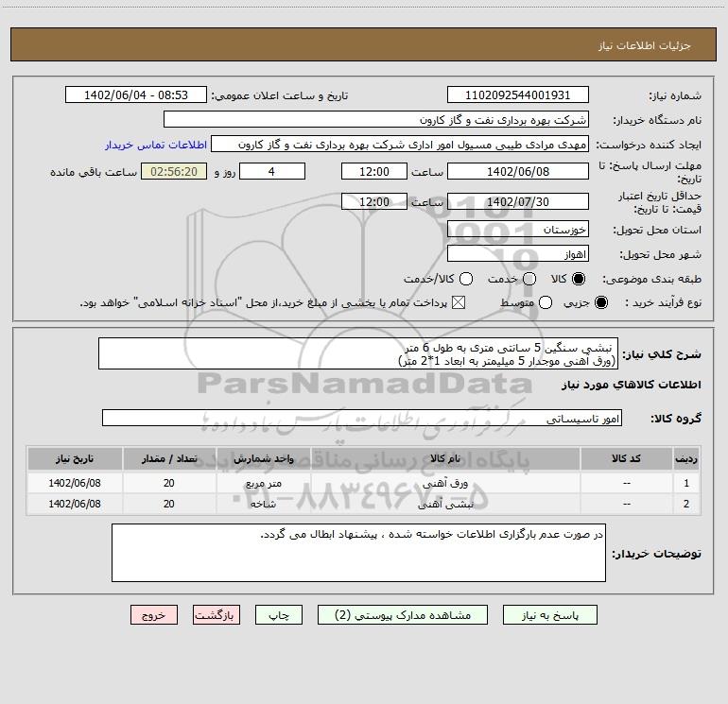Screen dimensions: 728x704
Task: Select the کالا/خدمت radio button
Action: 466,279
